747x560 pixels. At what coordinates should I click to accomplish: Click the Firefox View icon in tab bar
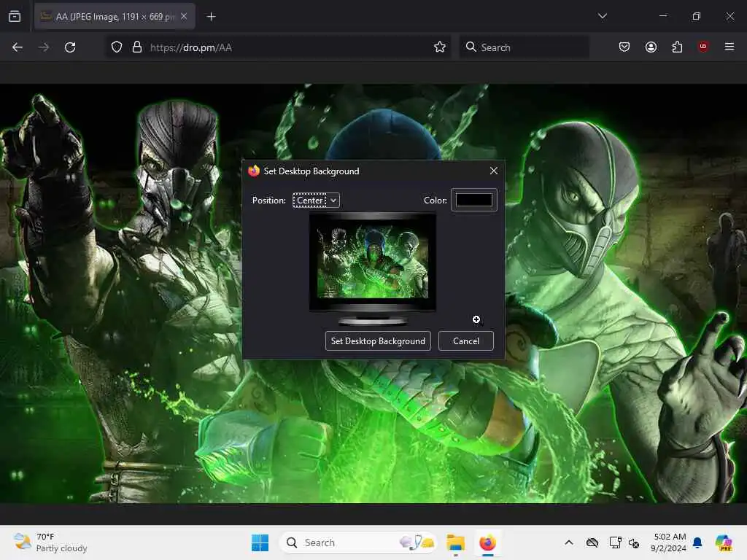(x=15, y=17)
